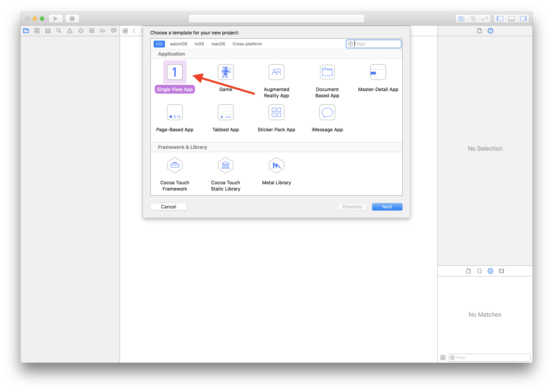Click the Next button
The height and width of the screenshot is (392, 553).
coord(387,207)
